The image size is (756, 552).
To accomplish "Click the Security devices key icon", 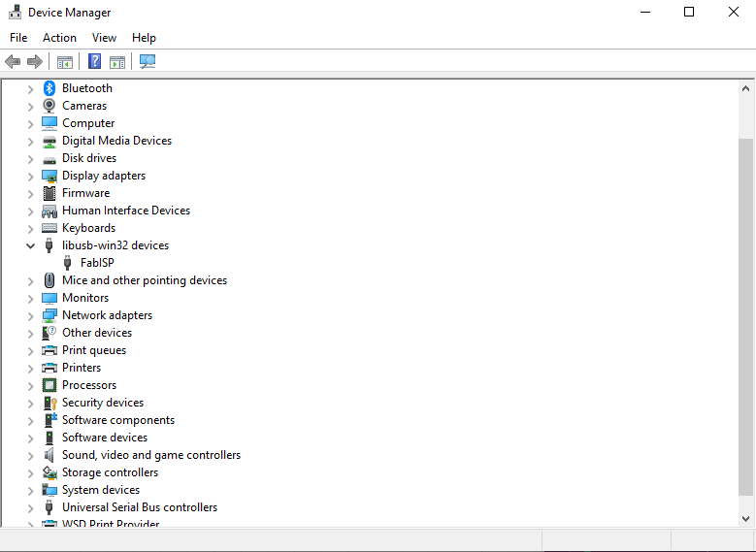I will (x=50, y=403).
